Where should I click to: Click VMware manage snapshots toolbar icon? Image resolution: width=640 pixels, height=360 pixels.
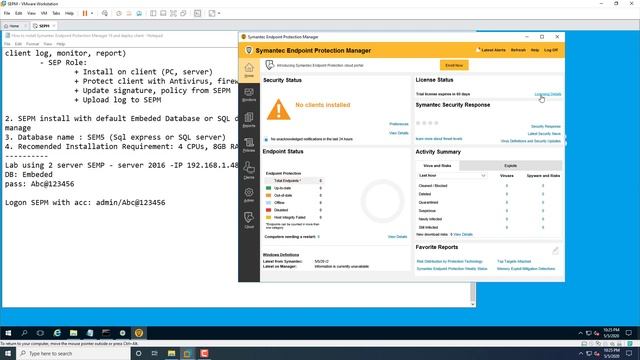tap(139, 13)
